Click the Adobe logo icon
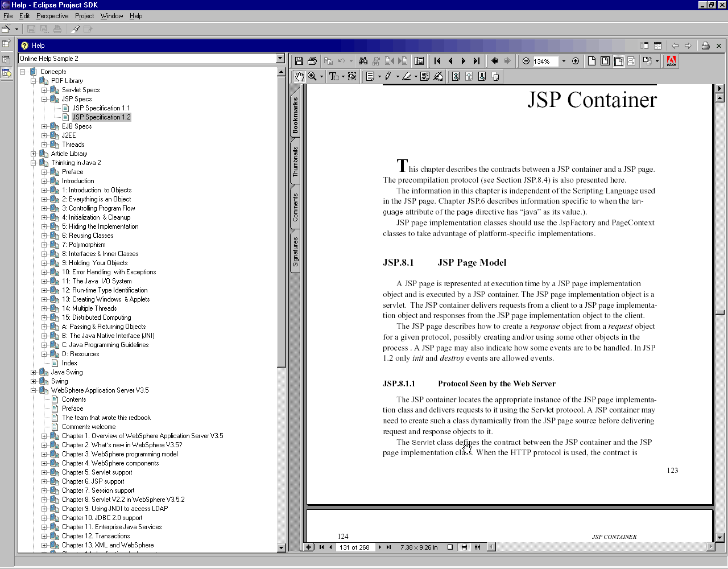The width and height of the screenshot is (728, 569). [x=671, y=61]
